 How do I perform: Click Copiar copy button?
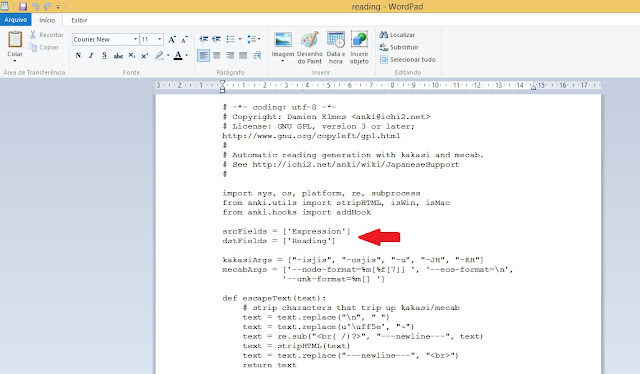[44, 47]
